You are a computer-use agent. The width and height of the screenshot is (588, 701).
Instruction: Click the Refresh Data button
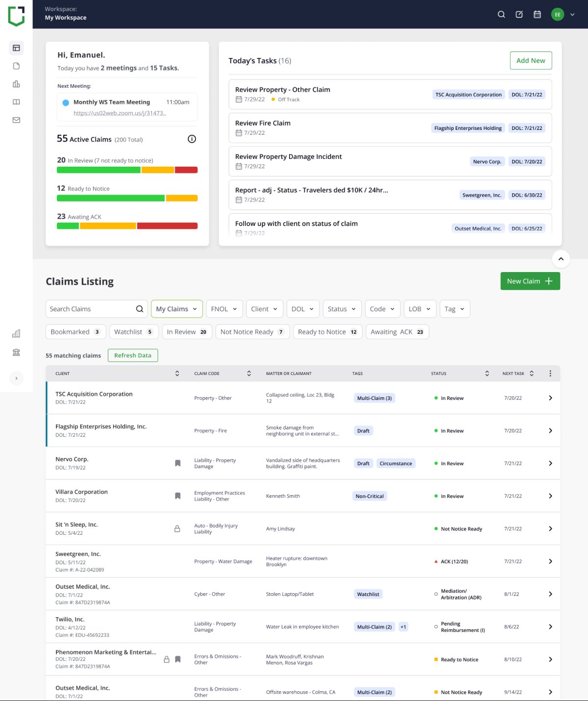pos(133,355)
